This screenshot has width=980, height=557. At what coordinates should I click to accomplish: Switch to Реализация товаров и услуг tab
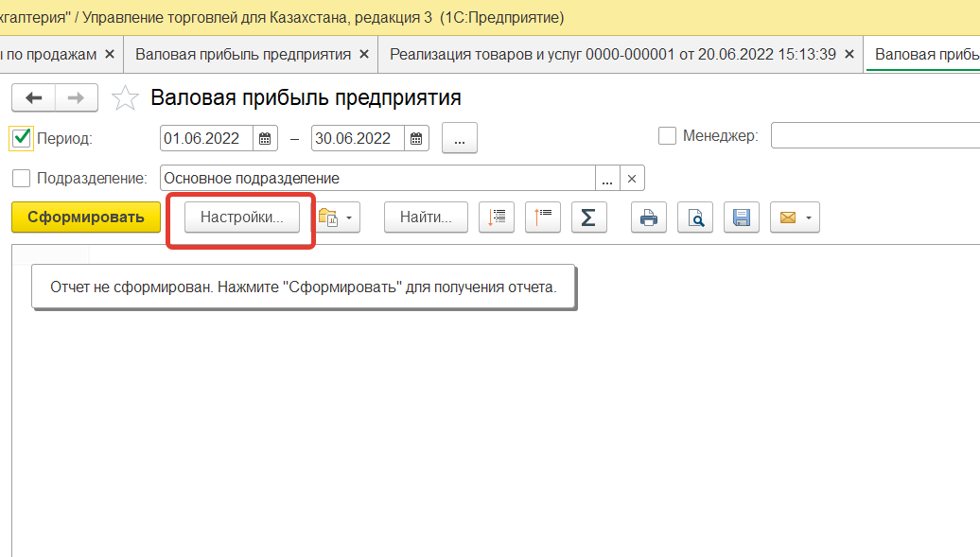point(612,55)
